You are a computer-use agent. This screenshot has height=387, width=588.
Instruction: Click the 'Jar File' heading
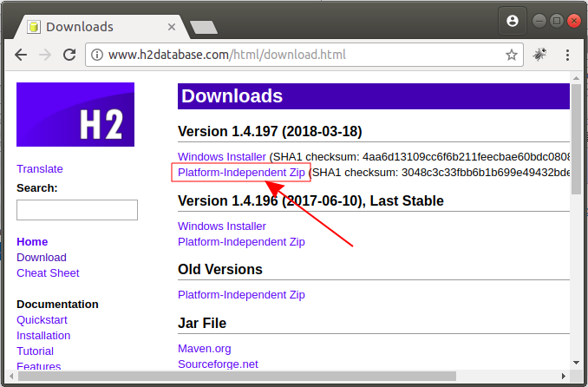(202, 323)
